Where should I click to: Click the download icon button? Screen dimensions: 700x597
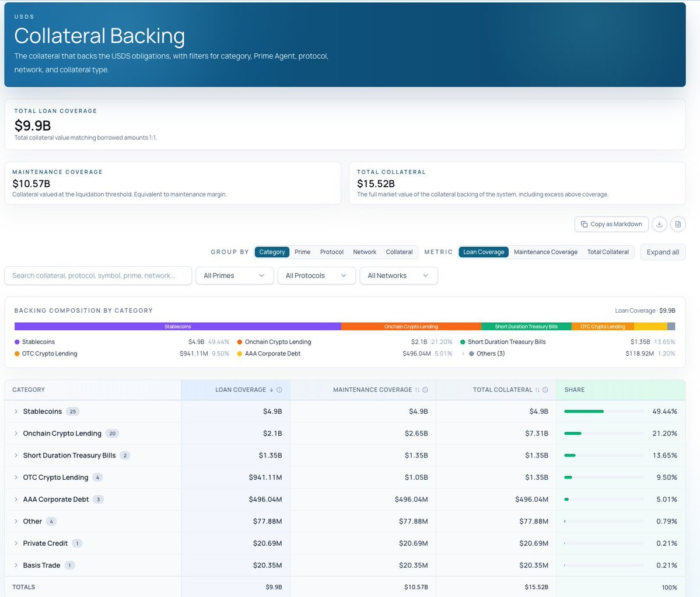click(659, 224)
